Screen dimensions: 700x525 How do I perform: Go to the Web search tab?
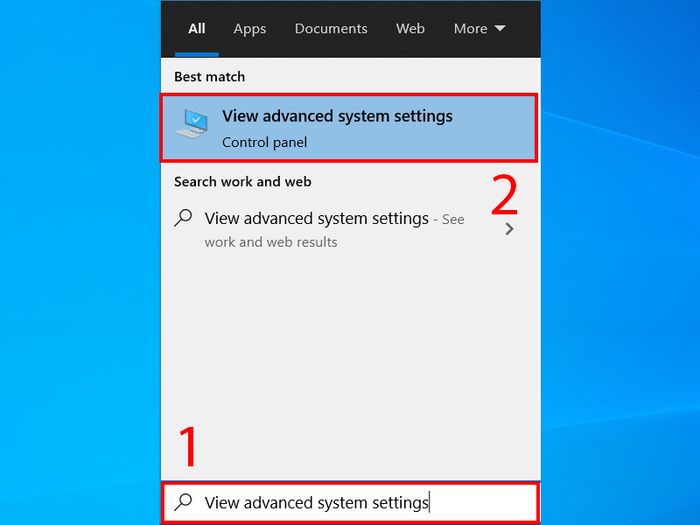click(410, 29)
